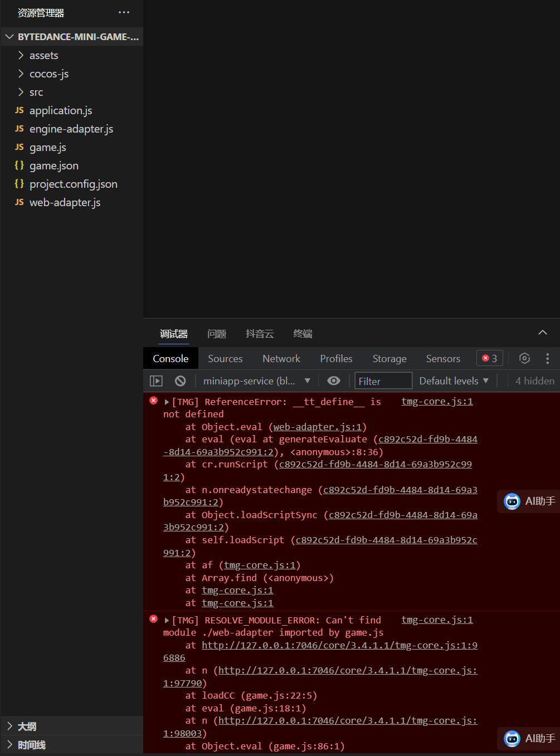Switch to the 终端 panel tab
560x756 pixels.
click(303, 334)
